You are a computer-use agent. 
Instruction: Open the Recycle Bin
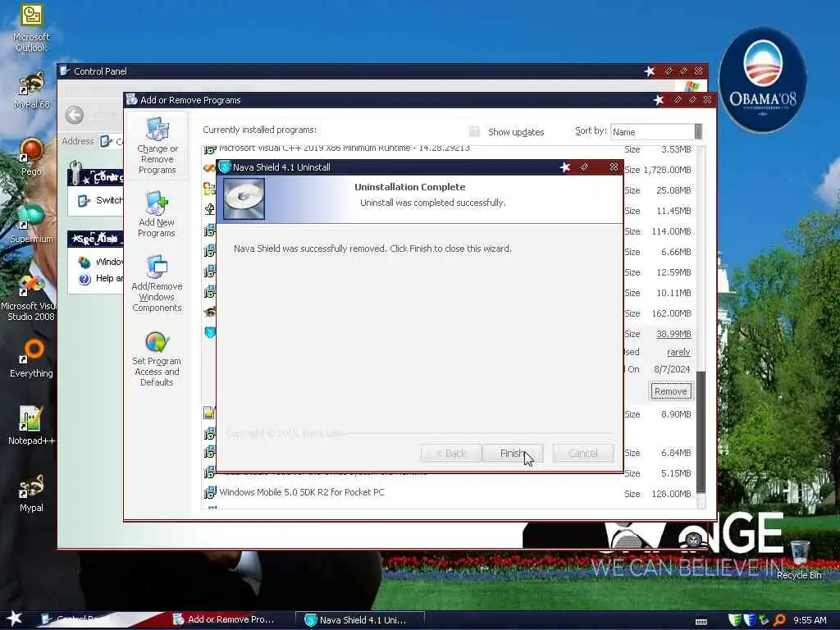coord(799,559)
